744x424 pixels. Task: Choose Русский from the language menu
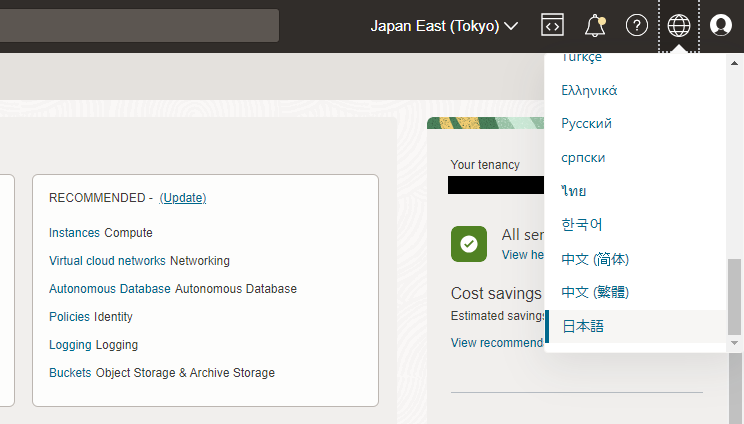click(586, 124)
